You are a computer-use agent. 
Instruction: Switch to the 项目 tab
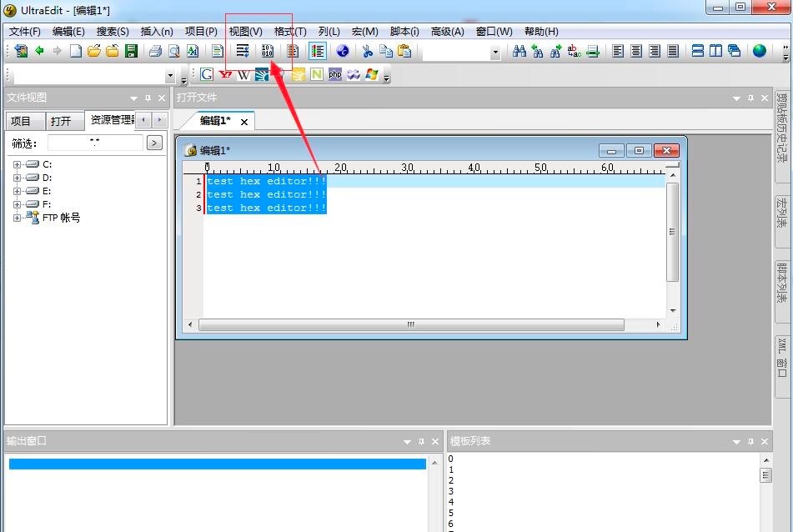click(21, 121)
